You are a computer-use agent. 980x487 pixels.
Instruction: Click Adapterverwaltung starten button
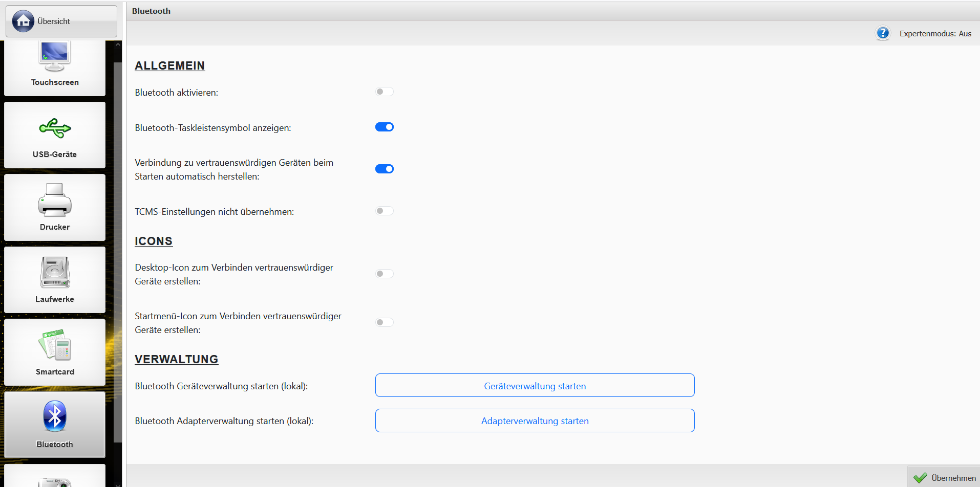click(535, 420)
